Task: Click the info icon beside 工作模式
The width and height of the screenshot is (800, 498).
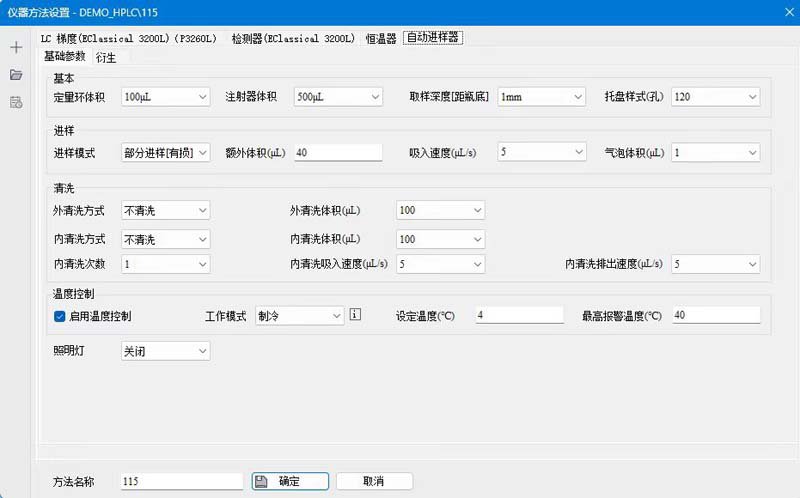Action: [355, 314]
